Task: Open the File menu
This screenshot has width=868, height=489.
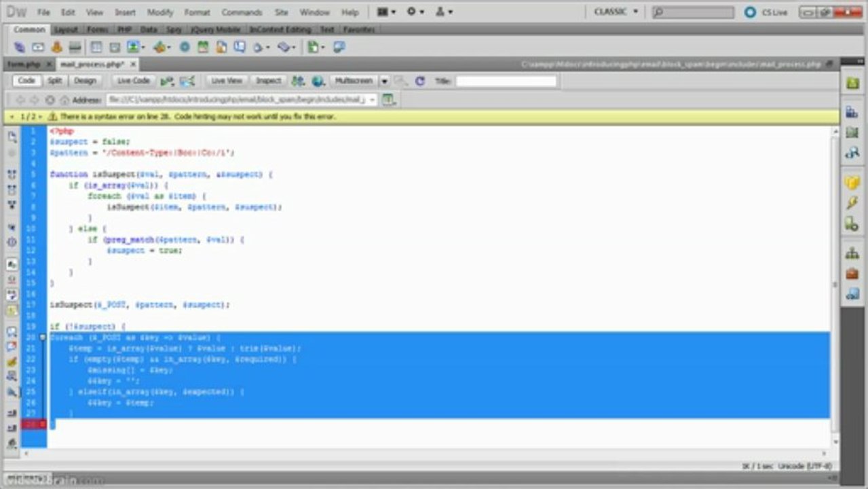Action: click(x=43, y=12)
